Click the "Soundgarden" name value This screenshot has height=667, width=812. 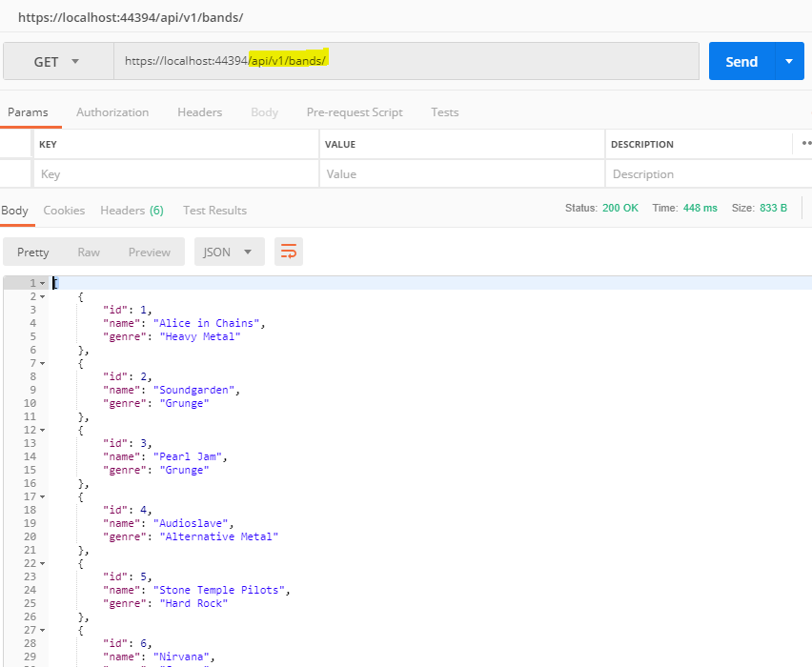(x=193, y=390)
